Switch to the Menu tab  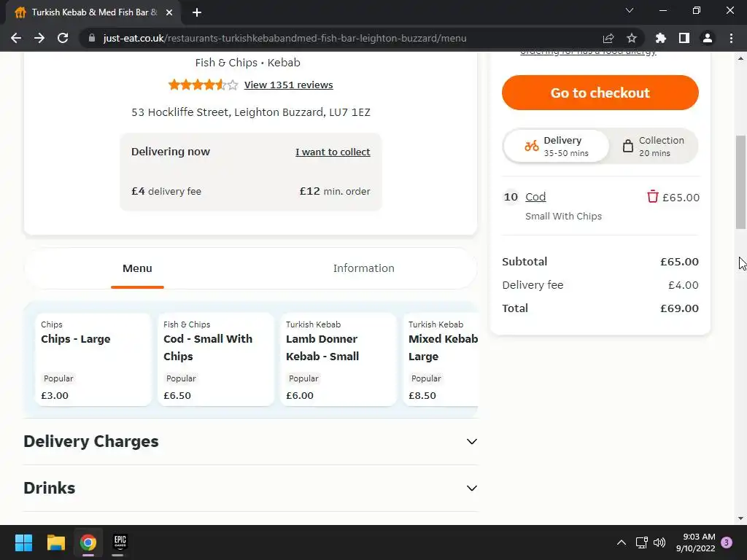[x=137, y=268]
